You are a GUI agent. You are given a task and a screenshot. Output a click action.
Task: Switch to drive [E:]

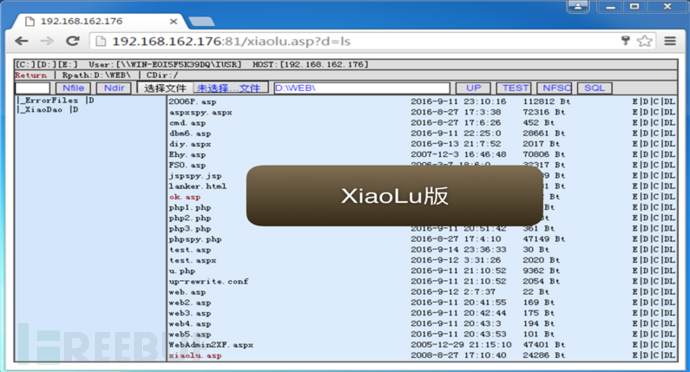[67, 65]
